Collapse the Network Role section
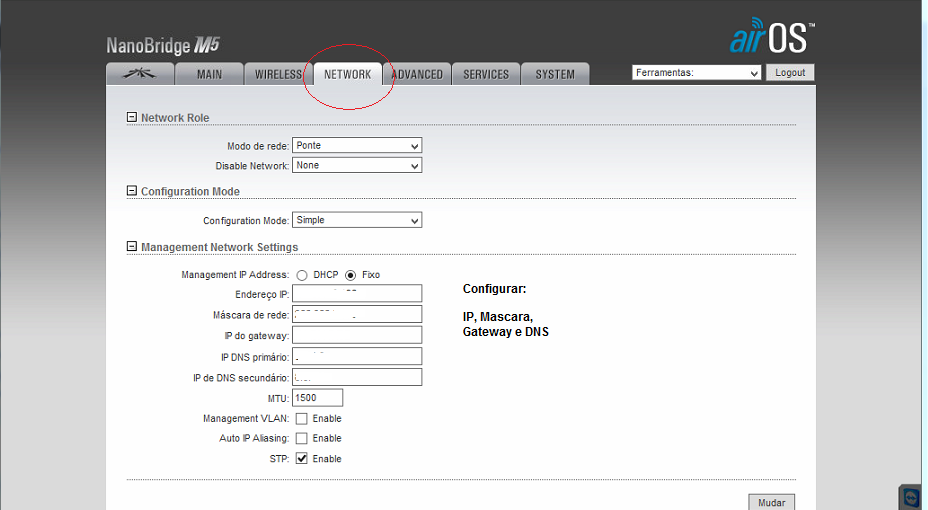Viewport: 928px width, 510px height. click(131, 117)
